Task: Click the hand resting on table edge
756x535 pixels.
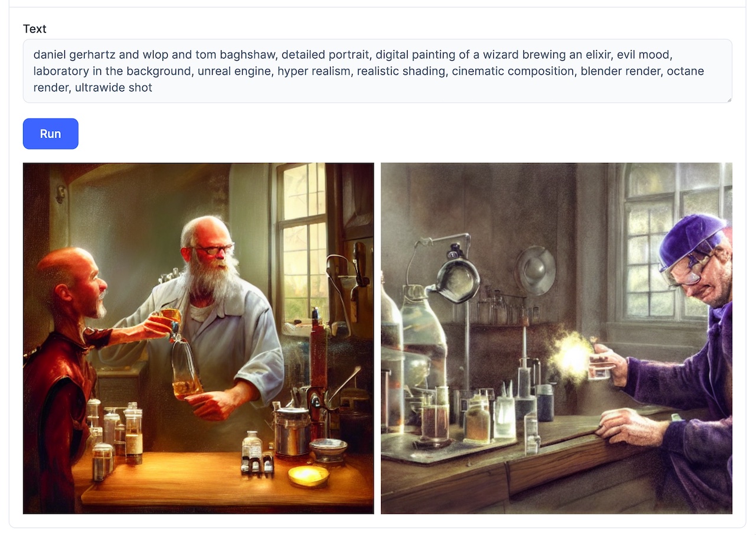Action: coord(632,426)
